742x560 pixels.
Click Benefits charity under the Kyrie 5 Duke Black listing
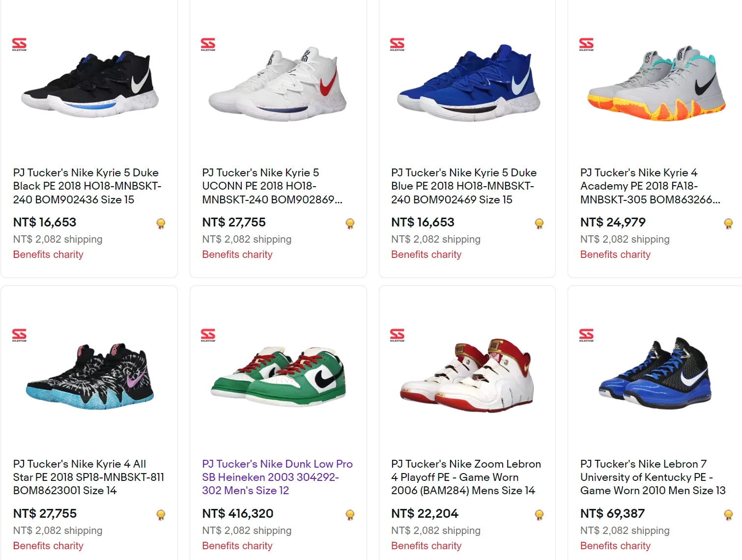point(48,254)
